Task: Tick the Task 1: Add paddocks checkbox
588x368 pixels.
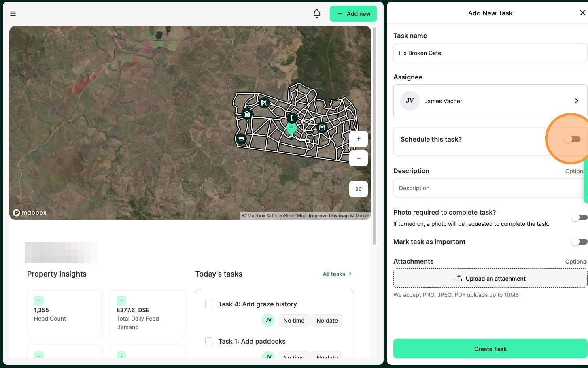Action: (209, 341)
